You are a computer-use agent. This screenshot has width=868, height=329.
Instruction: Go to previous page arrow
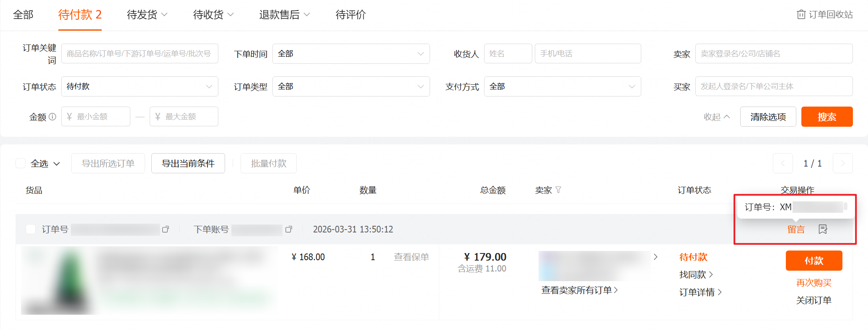782,164
